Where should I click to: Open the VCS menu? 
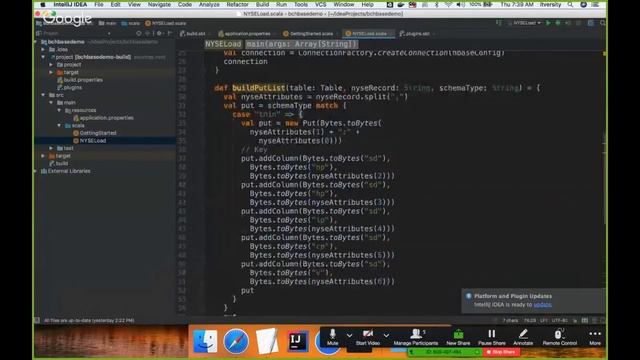click(x=320, y=4)
